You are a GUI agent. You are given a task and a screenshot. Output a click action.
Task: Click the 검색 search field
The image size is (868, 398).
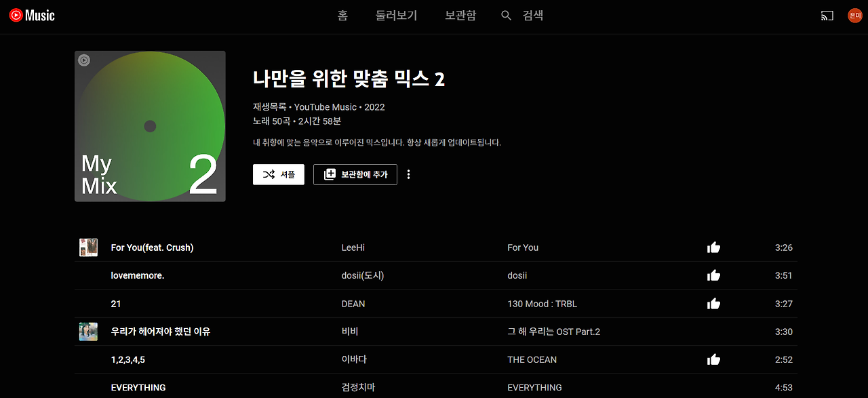pos(533,16)
